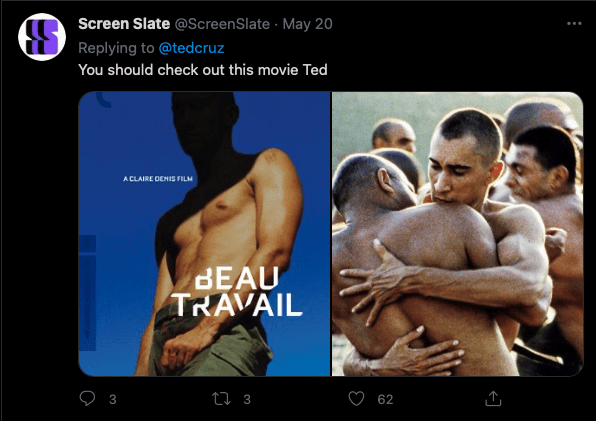This screenshot has width=596, height=421.
Task: Click the retweet count 3
Action: 247,399
